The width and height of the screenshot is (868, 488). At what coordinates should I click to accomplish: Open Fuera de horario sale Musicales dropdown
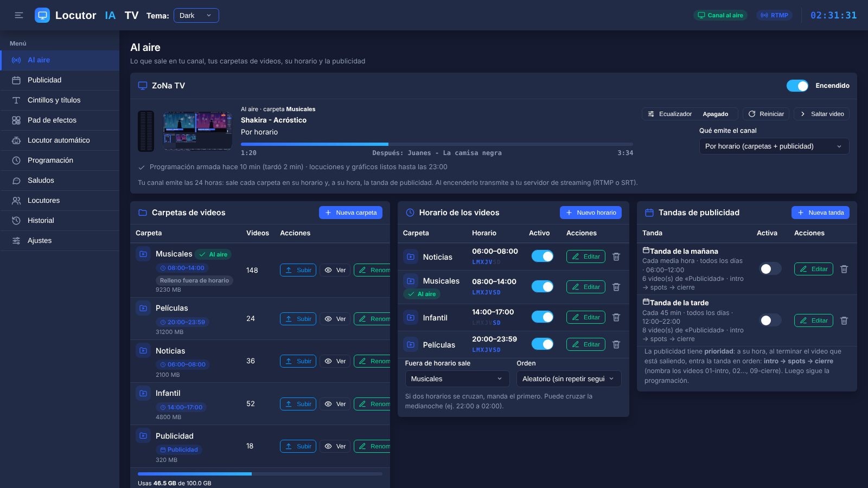457,379
